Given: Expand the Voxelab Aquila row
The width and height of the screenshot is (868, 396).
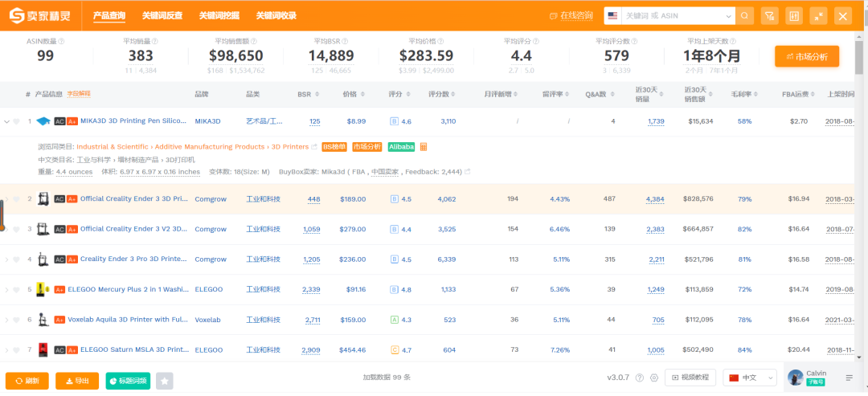Looking at the screenshot, I should (x=6, y=320).
